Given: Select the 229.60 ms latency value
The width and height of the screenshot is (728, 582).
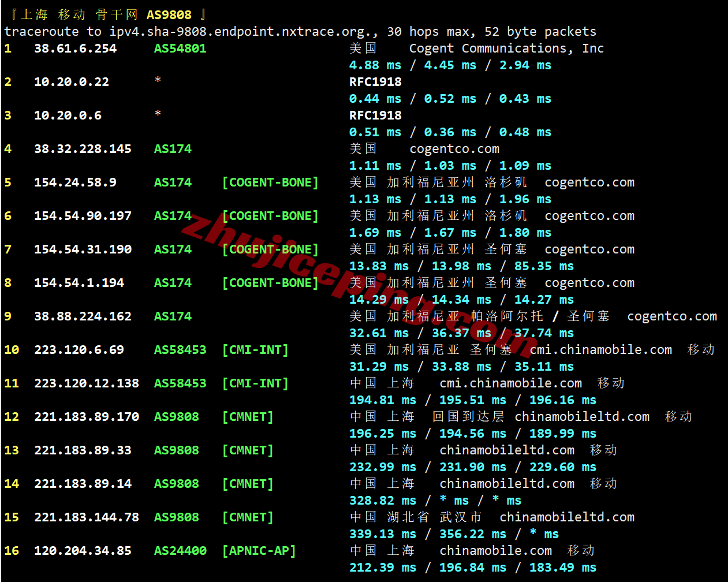Looking at the screenshot, I should (x=563, y=467).
